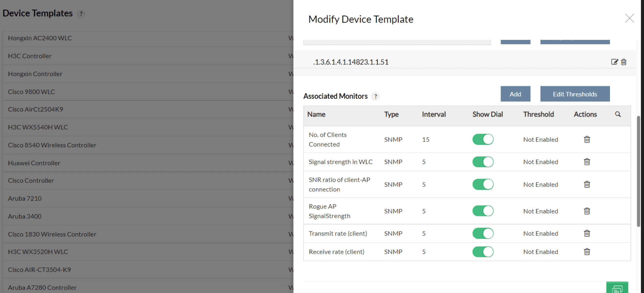Open the Edit Thresholds dialog
This screenshot has height=293, width=644.
pyautogui.click(x=575, y=94)
